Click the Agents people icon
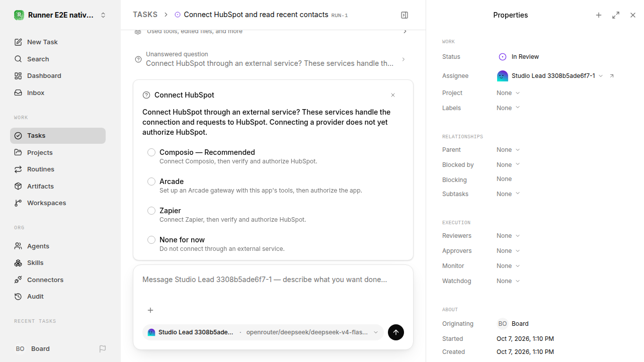Viewport: 644px width, 362px height. (18, 246)
